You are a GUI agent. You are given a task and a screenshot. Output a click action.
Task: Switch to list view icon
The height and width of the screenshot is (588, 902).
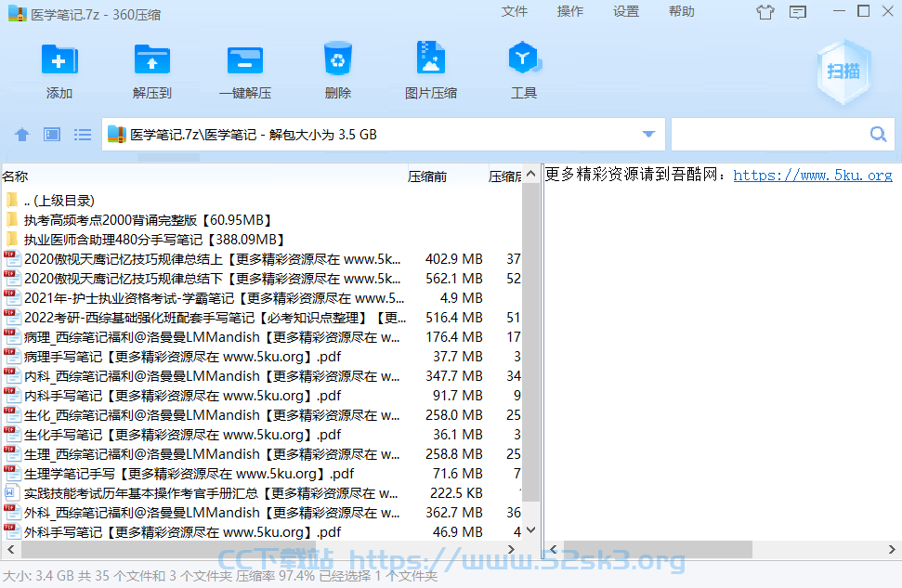pyautogui.click(x=83, y=135)
